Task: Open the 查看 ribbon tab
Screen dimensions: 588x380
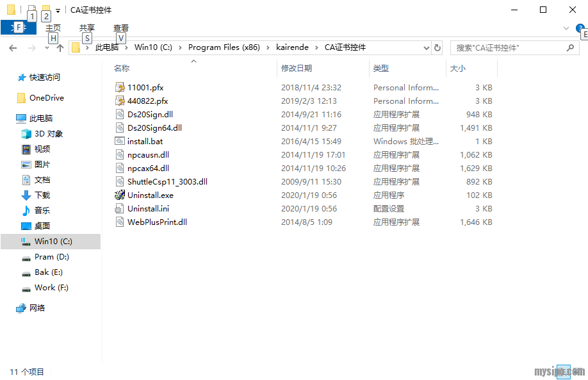Action: [x=120, y=28]
